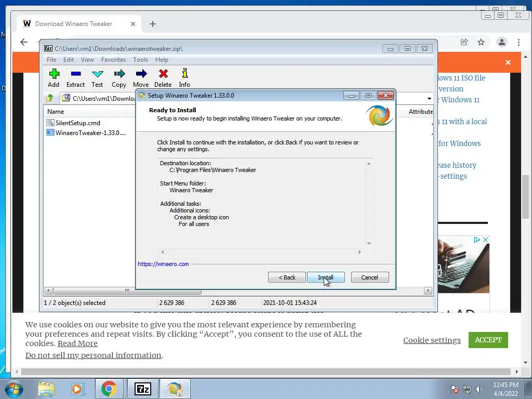The image size is (532, 399).
Task: Bookmark the page with star icon
Action: [x=481, y=42]
